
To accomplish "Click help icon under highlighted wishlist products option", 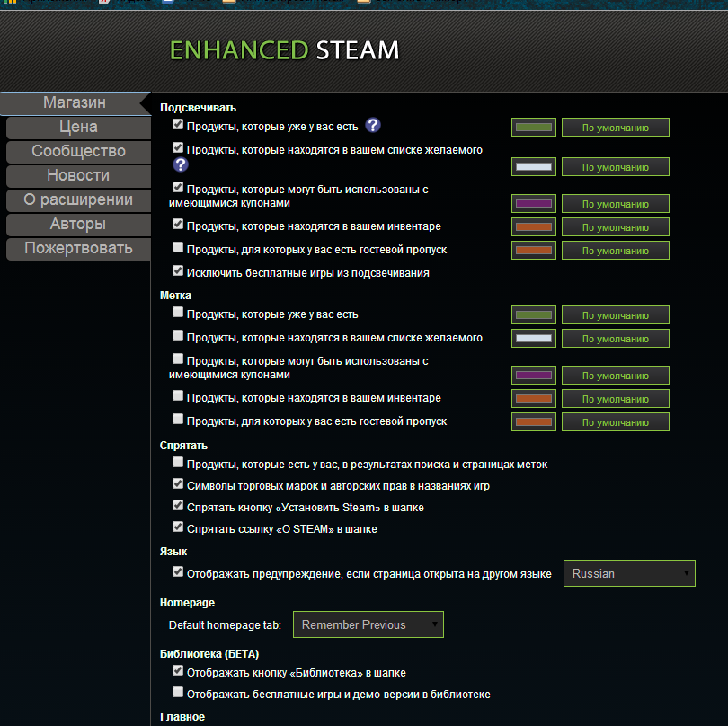I will (181, 164).
